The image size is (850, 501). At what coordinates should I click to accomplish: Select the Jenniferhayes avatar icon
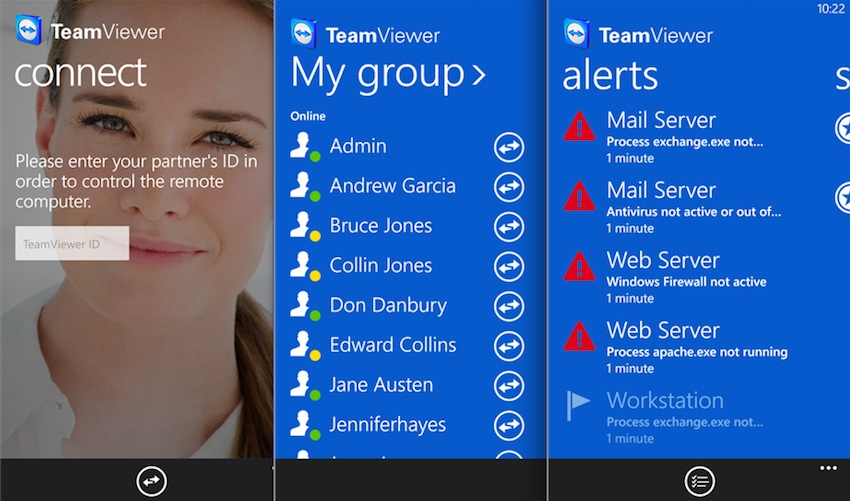[x=305, y=426]
